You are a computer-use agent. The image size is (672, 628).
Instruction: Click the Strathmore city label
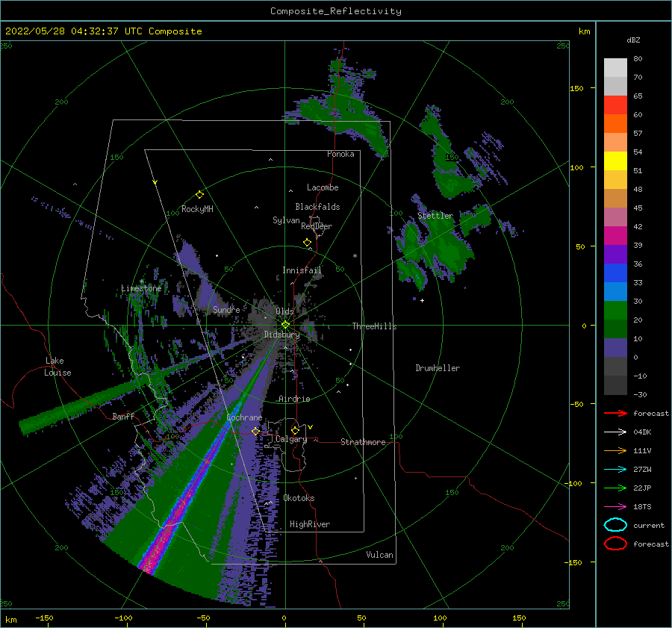point(363,442)
